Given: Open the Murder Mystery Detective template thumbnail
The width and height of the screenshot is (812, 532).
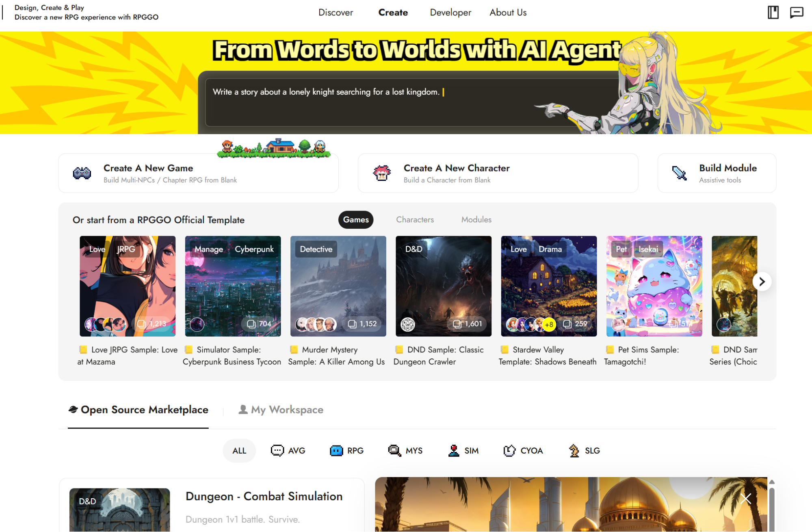Looking at the screenshot, I should (338, 286).
